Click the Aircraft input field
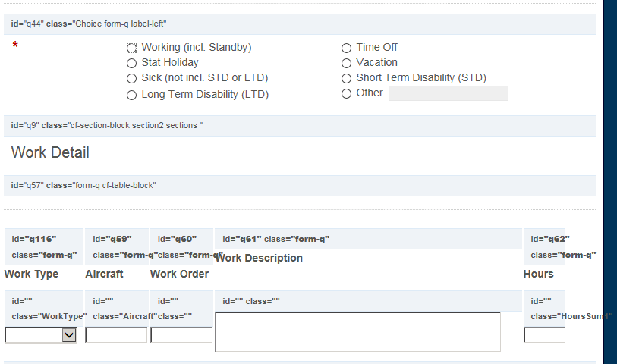Image resolution: width=617 pixels, height=364 pixels. (x=116, y=335)
